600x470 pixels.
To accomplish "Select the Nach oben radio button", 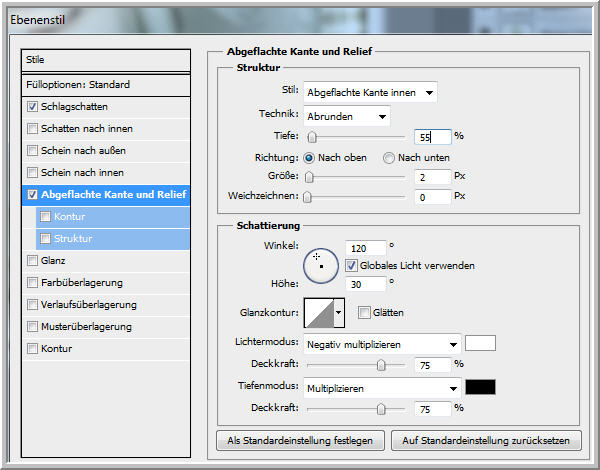I will 309,158.
